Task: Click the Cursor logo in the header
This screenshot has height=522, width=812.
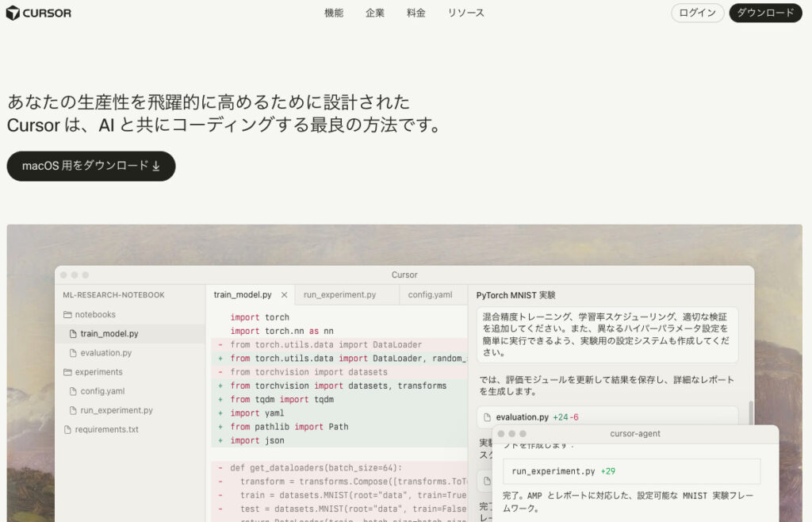Action: (38, 13)
